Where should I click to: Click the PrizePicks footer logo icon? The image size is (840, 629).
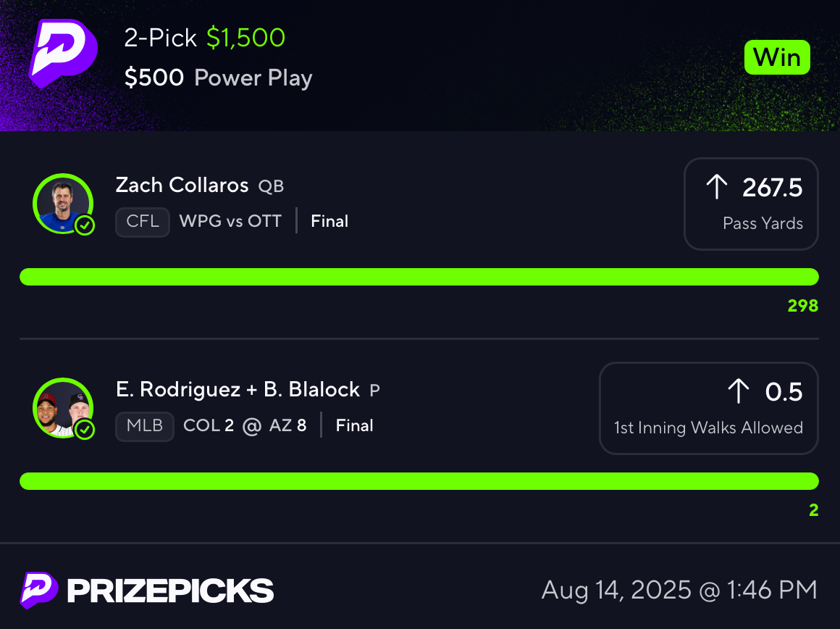[x=39, y=591]
